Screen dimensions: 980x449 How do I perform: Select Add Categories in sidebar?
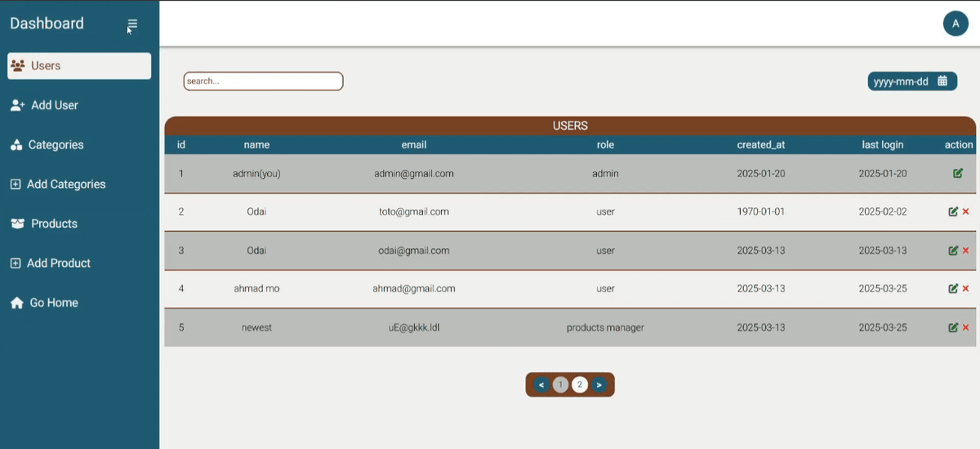[x=65, y=184]
